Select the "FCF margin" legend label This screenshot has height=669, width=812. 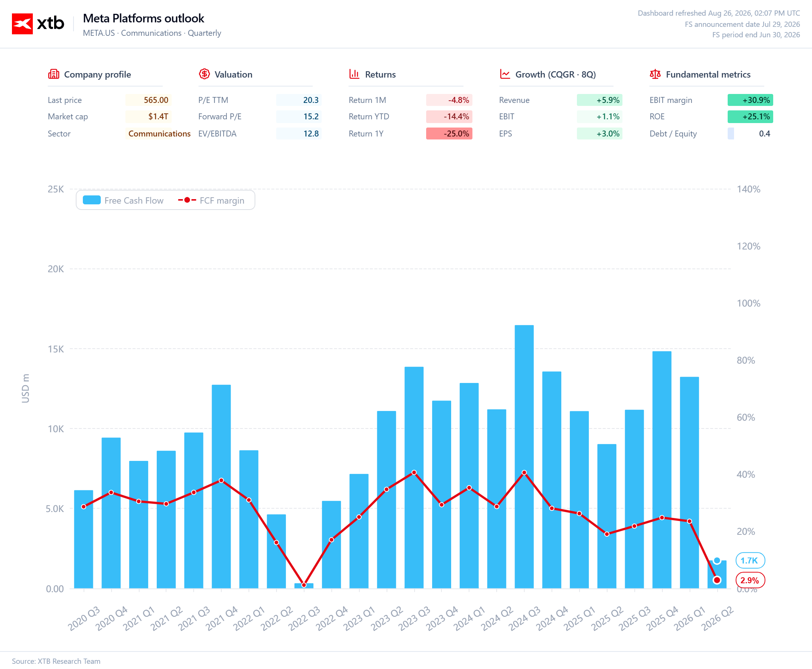click(222, 200)
